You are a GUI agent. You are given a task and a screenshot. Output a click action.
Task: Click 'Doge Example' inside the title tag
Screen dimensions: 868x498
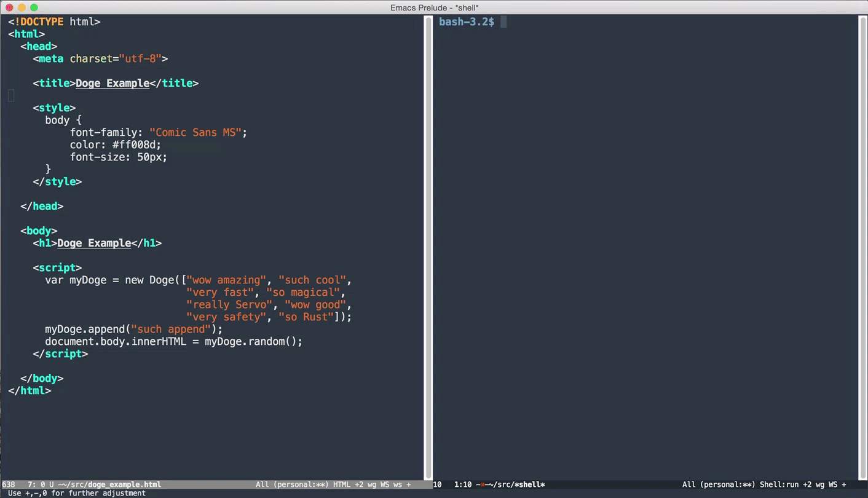[x=112, y=83]
